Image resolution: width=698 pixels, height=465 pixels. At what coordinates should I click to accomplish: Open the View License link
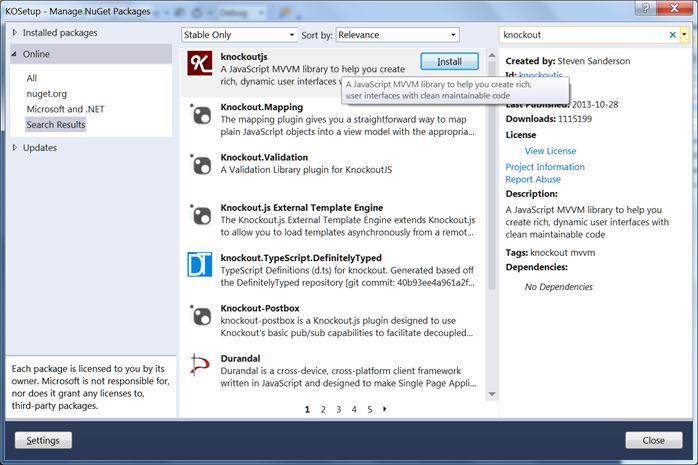(550, 151)
